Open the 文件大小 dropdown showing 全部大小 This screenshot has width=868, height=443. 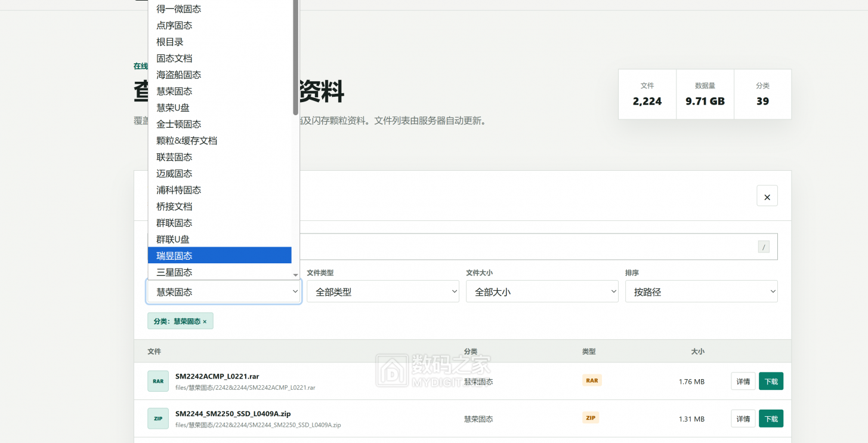pyautogui.click(x=542, y=292)
